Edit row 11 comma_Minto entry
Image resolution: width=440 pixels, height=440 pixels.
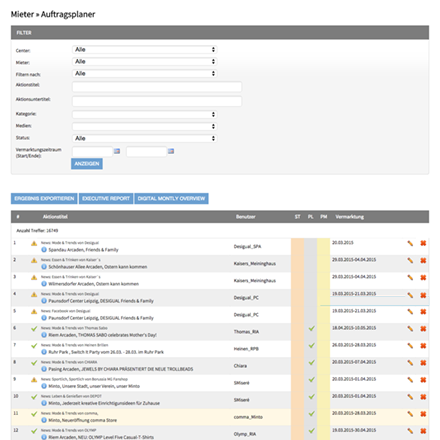coord(410,414)
